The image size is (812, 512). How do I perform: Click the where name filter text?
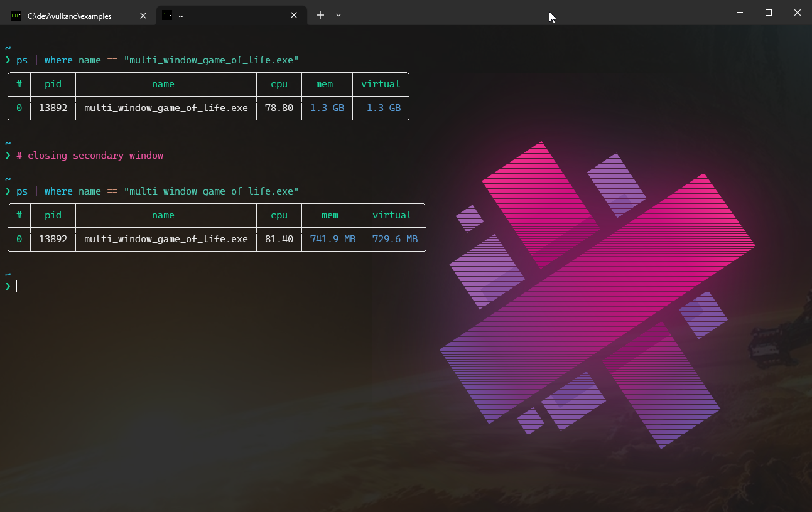(73, 60)
